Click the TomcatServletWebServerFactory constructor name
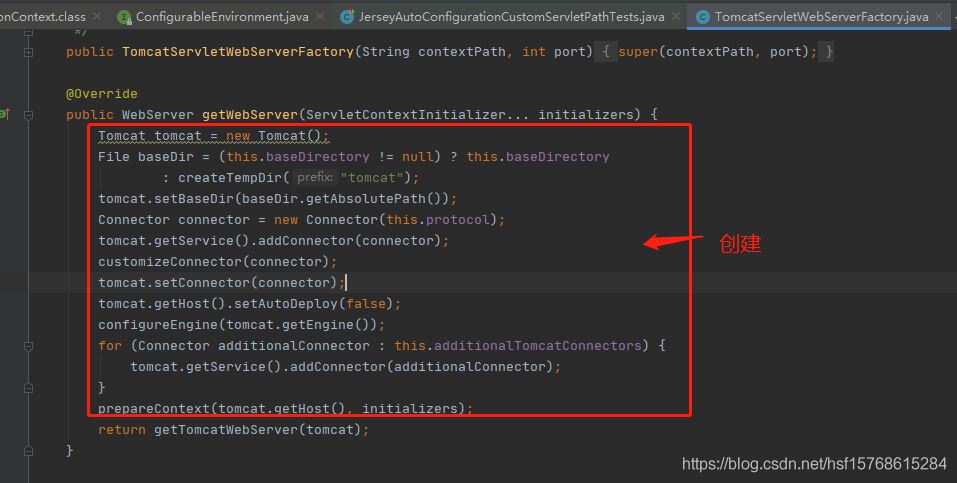The image size is (957, 483). pyautogui.click(x=238, y=52)
